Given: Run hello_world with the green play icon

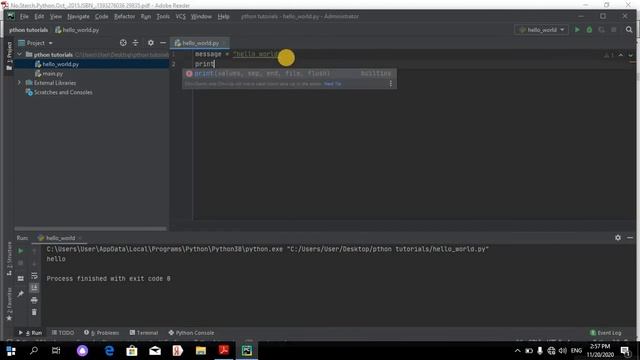Looking at the screenshot, I should click(x=577, y=30).
